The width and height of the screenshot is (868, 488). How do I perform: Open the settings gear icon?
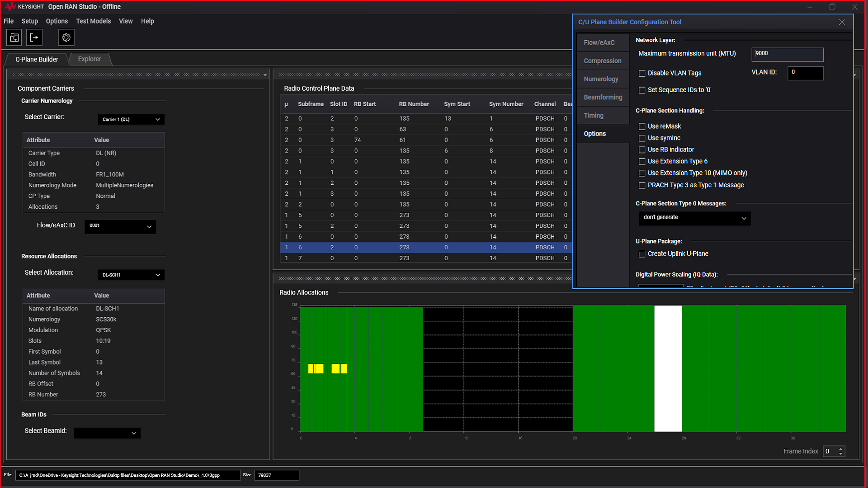66,38
